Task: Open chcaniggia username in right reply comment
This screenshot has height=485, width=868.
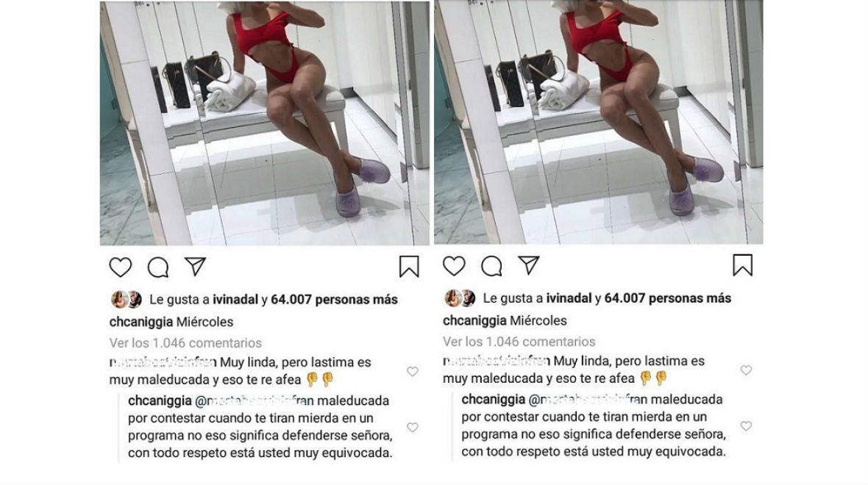Action: point(494,399)
